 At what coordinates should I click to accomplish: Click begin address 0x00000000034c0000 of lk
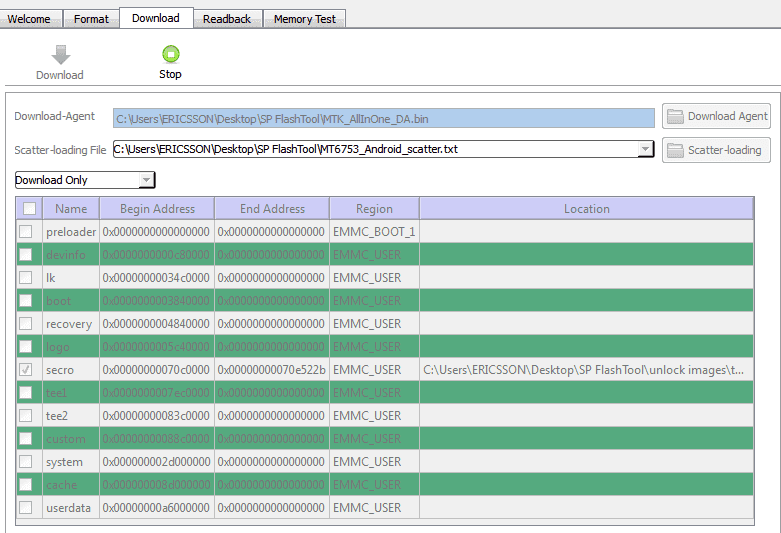coord(156,277)
